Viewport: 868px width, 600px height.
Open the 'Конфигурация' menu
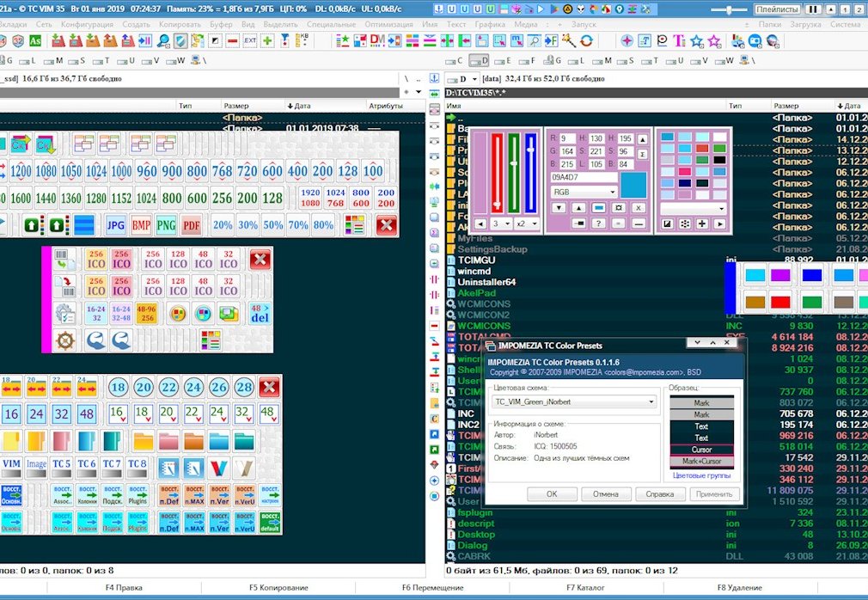point(87,24)
